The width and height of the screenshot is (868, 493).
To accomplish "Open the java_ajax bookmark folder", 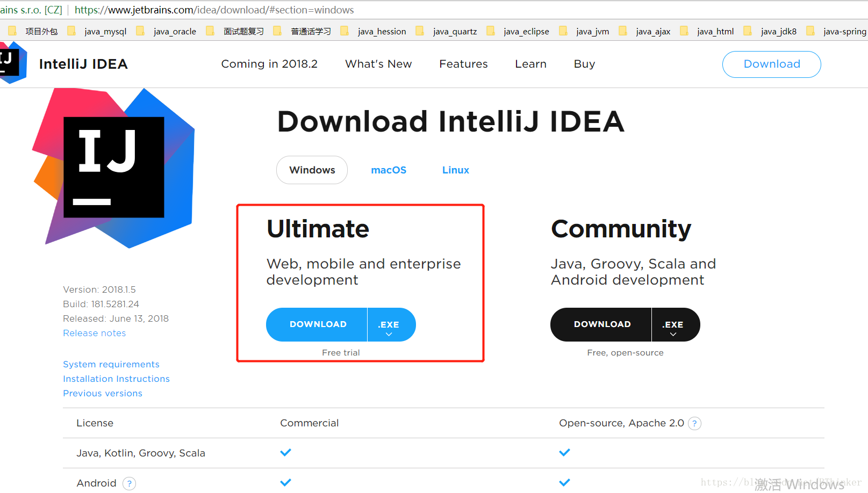I will click(645, 31).
